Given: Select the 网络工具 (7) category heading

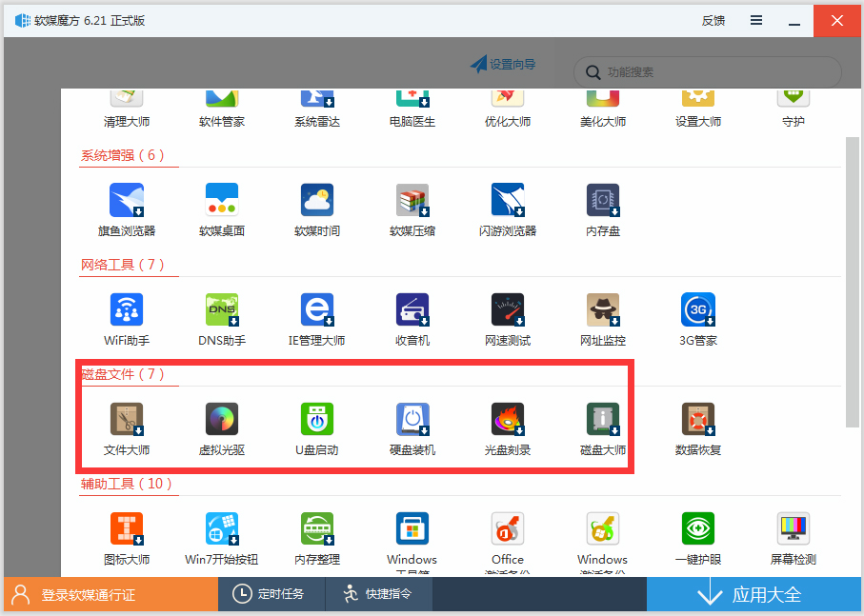Looking at the screenshot, I should click(x=122, y=265).
